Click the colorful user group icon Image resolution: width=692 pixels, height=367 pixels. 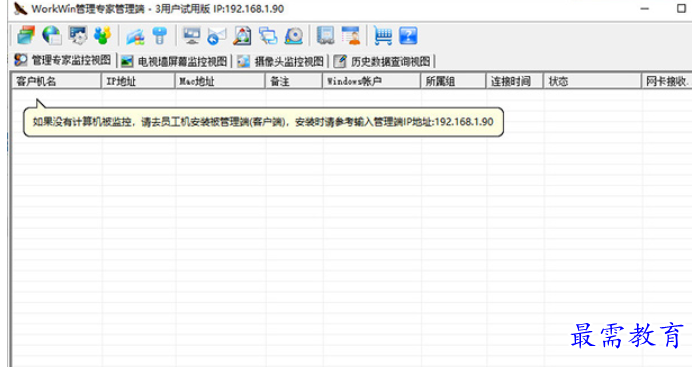[102, 35]
